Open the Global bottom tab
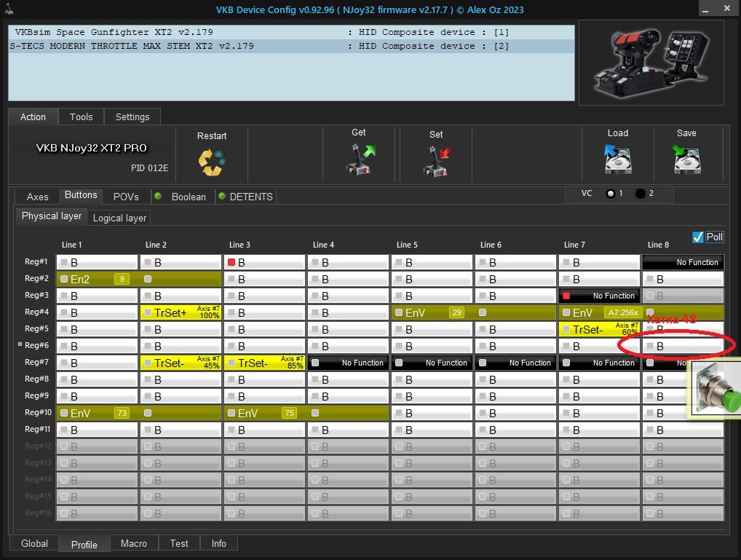 pos(34,543)
